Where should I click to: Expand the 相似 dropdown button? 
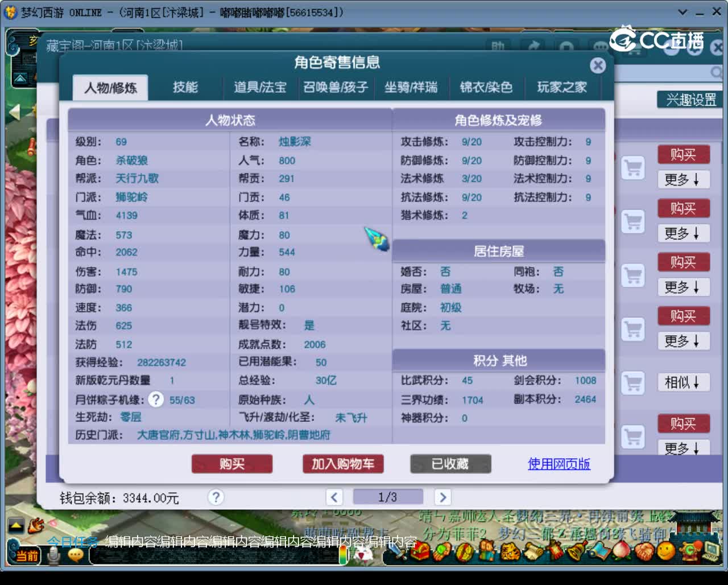click(683, 382)
